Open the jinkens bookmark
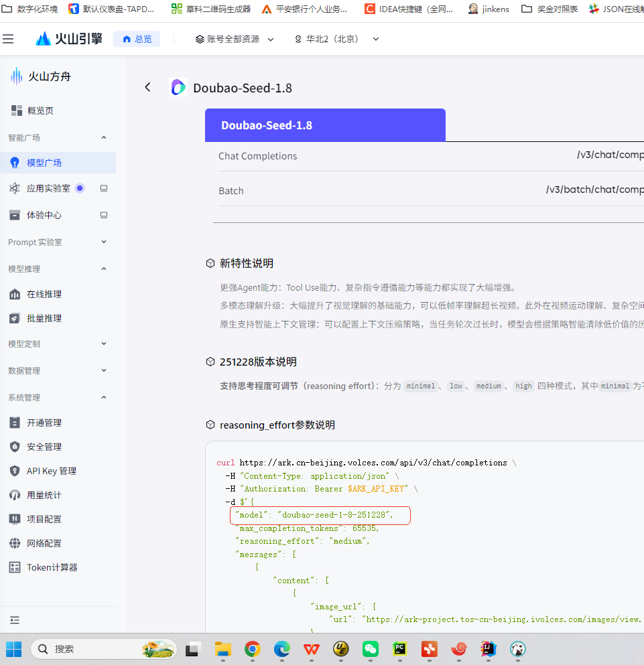 tap(489, 9)
